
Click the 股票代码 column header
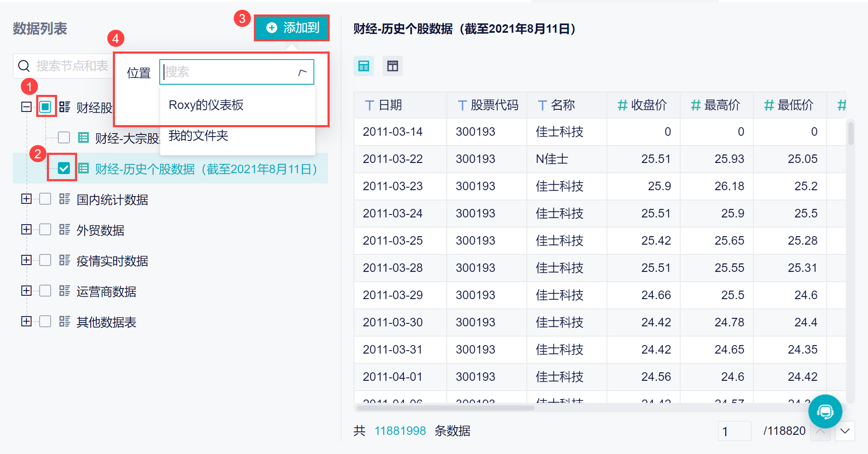tap(487, 105)
